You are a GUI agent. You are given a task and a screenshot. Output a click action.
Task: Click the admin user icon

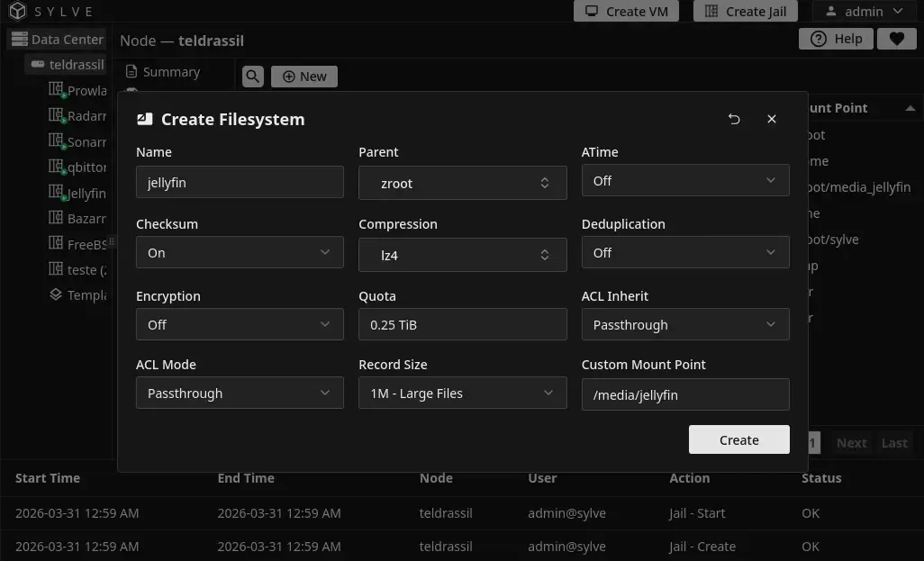pyautogui.click(x=829, y=11)
